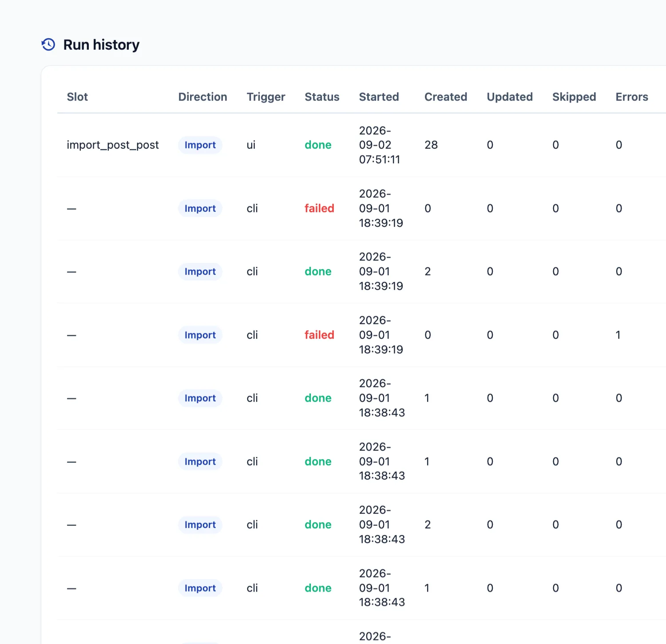
Task: Click the Status column header
Action: [x=322, y=97]
